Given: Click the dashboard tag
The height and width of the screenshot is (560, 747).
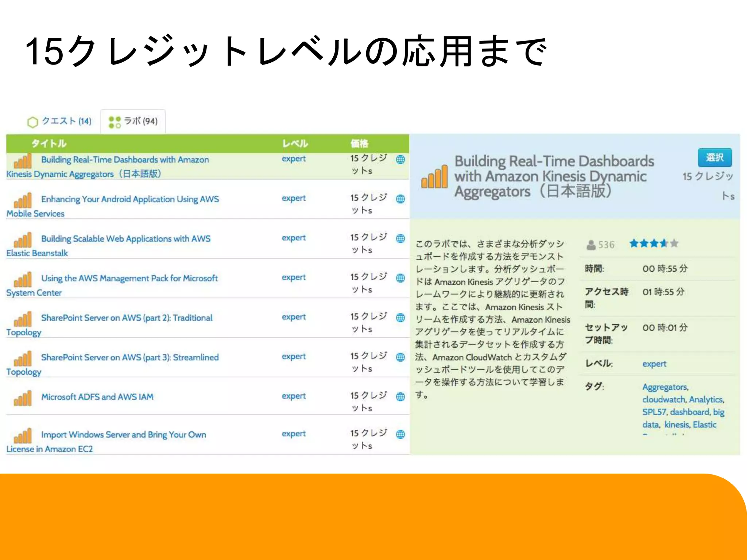Looking at the screenshot, I should (690, 412).
